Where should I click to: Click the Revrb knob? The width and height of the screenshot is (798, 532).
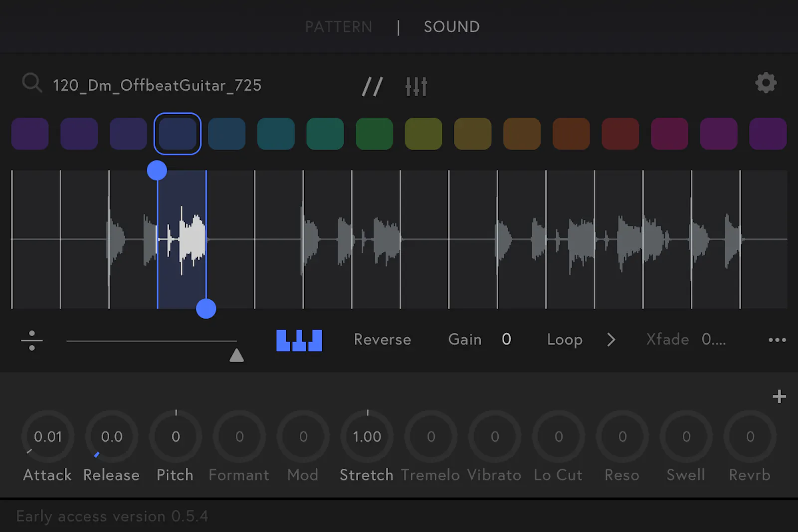(750, 436)
